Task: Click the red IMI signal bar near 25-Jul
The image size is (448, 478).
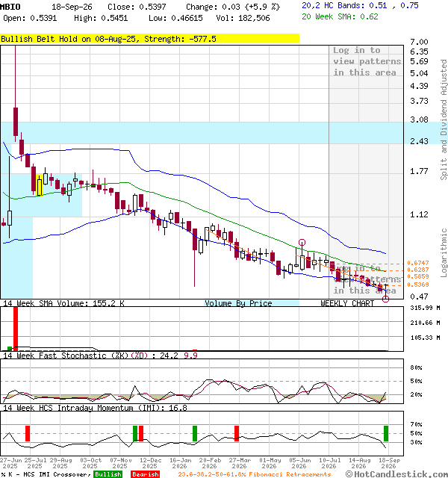Action: 28,433
